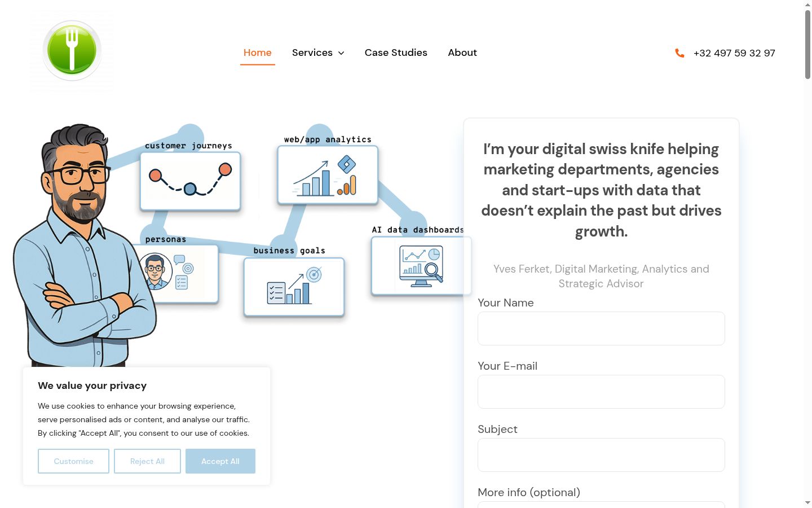Open the web/app analytics chart card

328,174
